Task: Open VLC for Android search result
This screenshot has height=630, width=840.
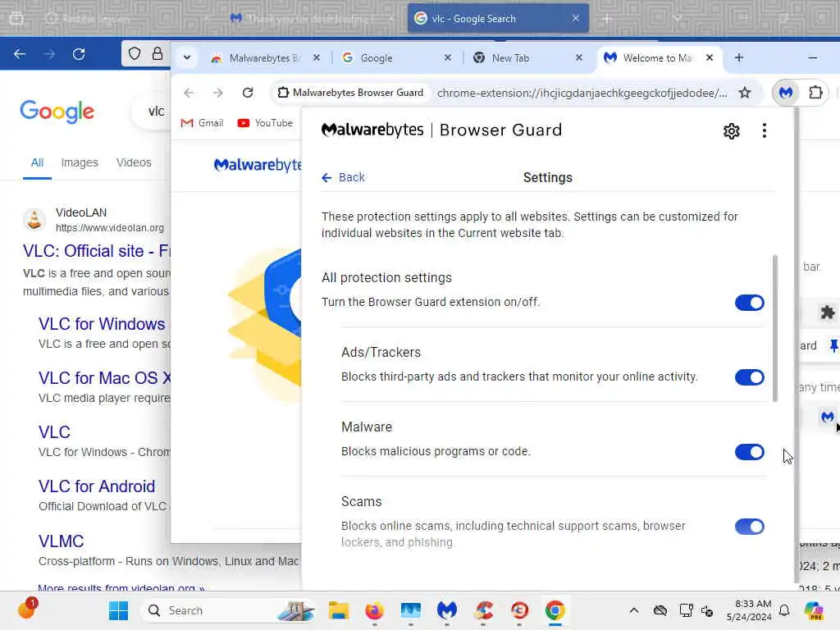Action: pyautogui.click(x=97, y=486)
